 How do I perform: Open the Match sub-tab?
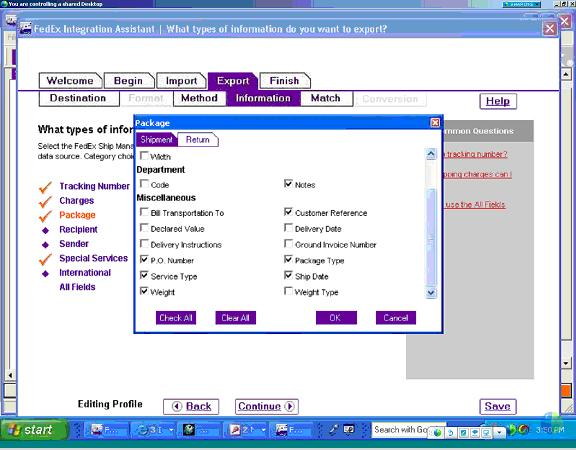pos(326,98)
